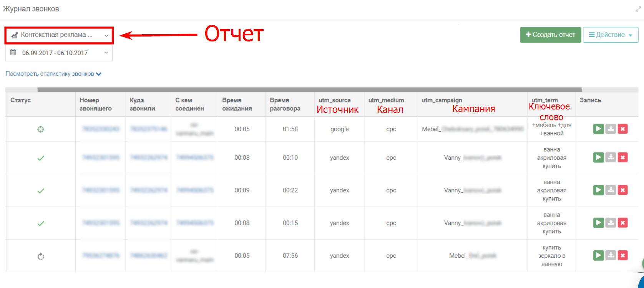The height and width of the screenshot is (288, 644).
Task: Sort by Время ожидания column header
Action: [237, 104]
